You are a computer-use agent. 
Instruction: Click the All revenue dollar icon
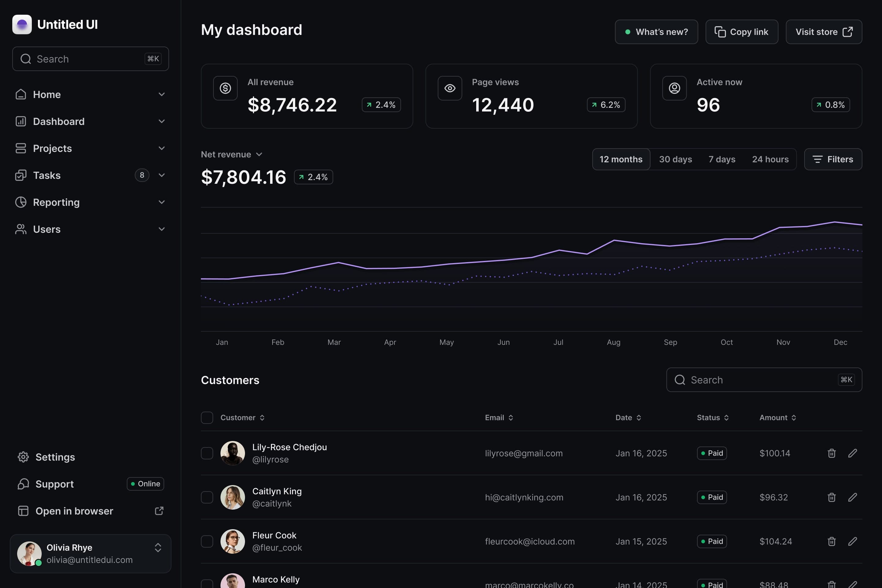pyautogui.click(x=225, y=88)
